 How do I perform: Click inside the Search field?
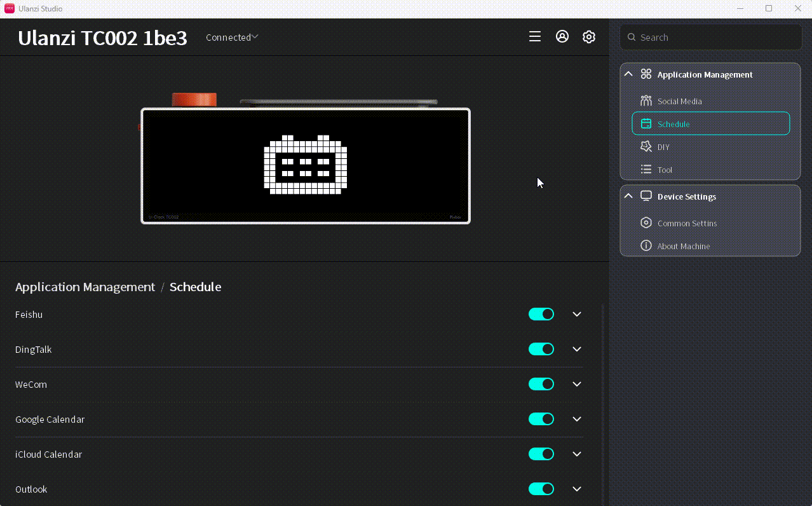710,38
